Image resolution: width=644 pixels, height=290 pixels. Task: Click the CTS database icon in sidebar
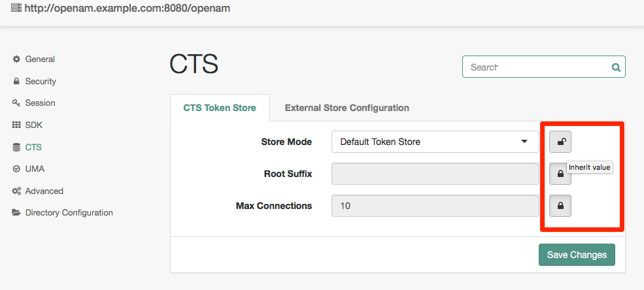coord(16,148)
